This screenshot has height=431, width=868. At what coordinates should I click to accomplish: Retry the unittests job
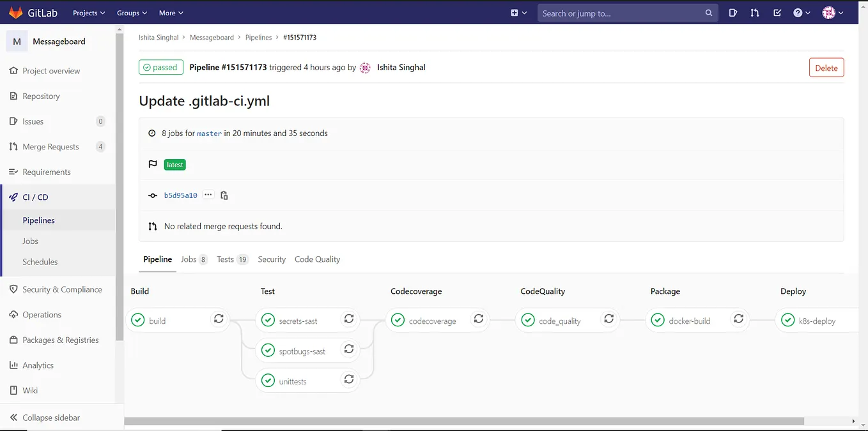coord(349,379)
